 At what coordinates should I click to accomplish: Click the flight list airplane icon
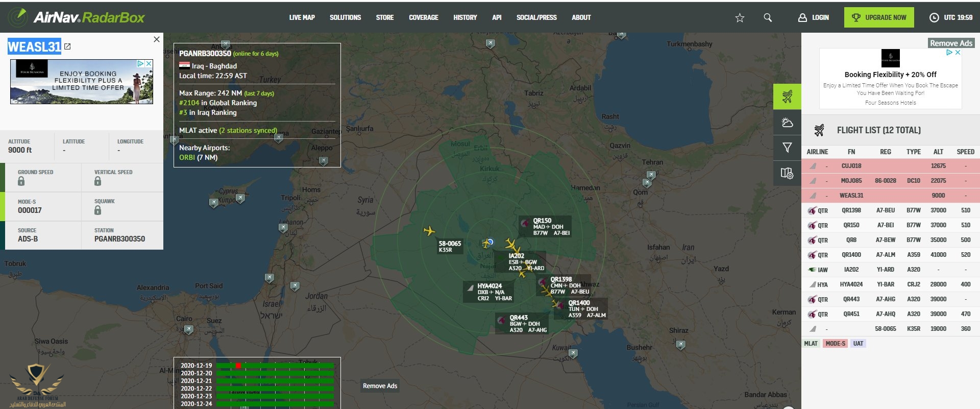(819, 130)
